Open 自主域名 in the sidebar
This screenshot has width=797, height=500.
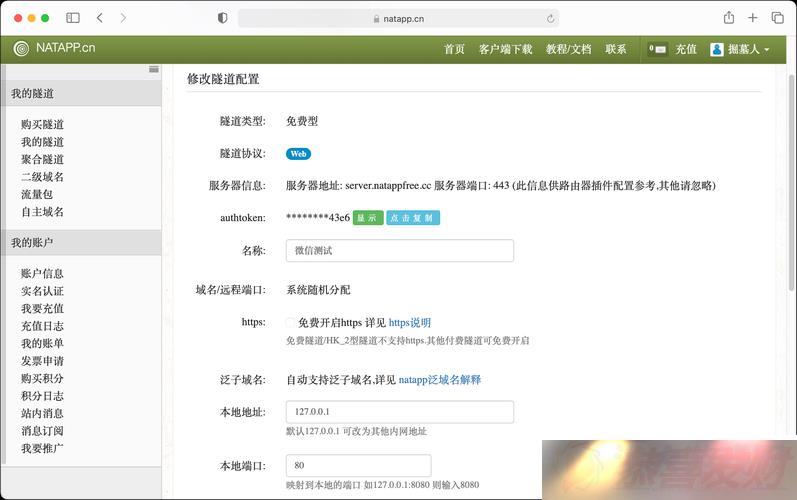coord(42,212)
